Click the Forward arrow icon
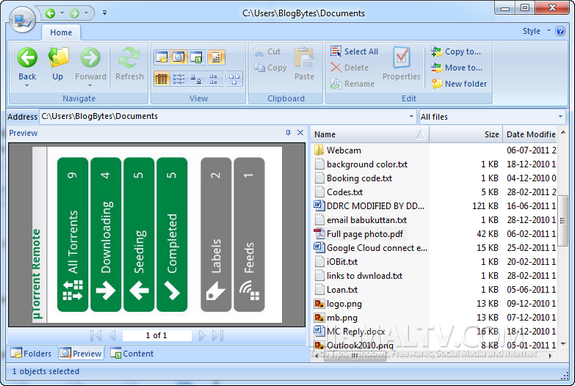575x386 pixels. [x=90, y=58]
